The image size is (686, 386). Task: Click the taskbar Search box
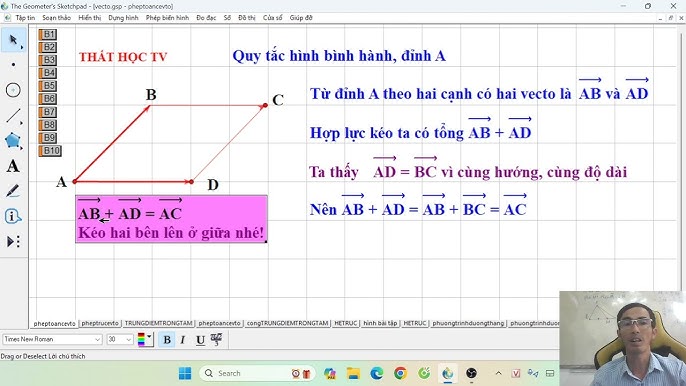pos(257,373)
